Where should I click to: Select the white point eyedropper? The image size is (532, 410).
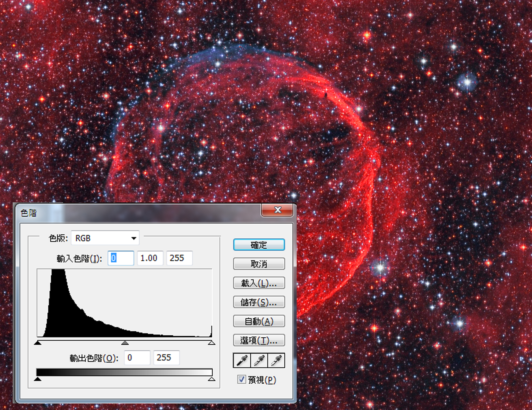pos(276,360)
